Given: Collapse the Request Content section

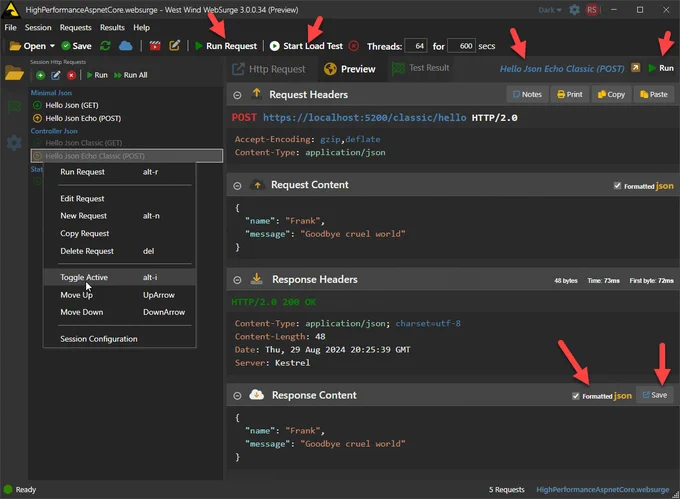Looking at the screenshot, I should (x=237, y=186).
